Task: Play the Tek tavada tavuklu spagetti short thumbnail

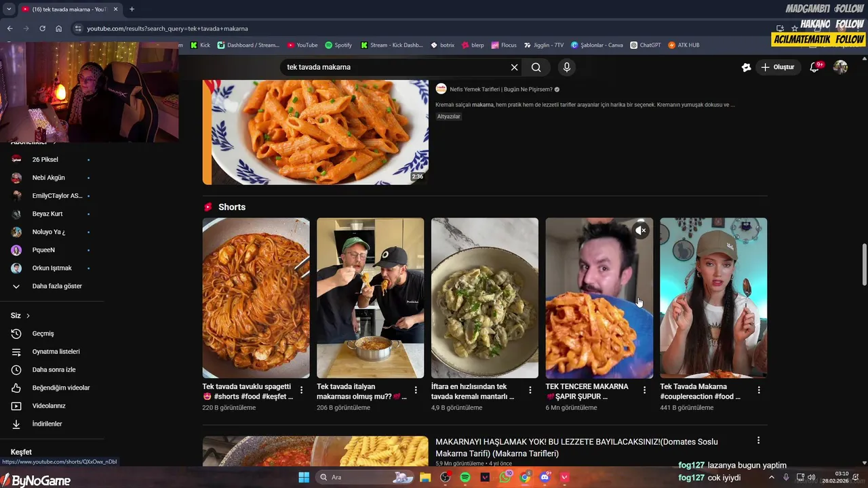Action: [x=256, y=298]
